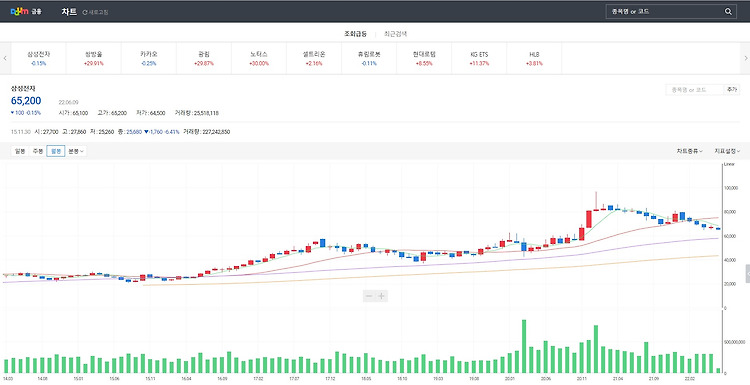The image size is (750, 385).
Task: Open 쌍방울 stock card
Action: click(94, 58)
